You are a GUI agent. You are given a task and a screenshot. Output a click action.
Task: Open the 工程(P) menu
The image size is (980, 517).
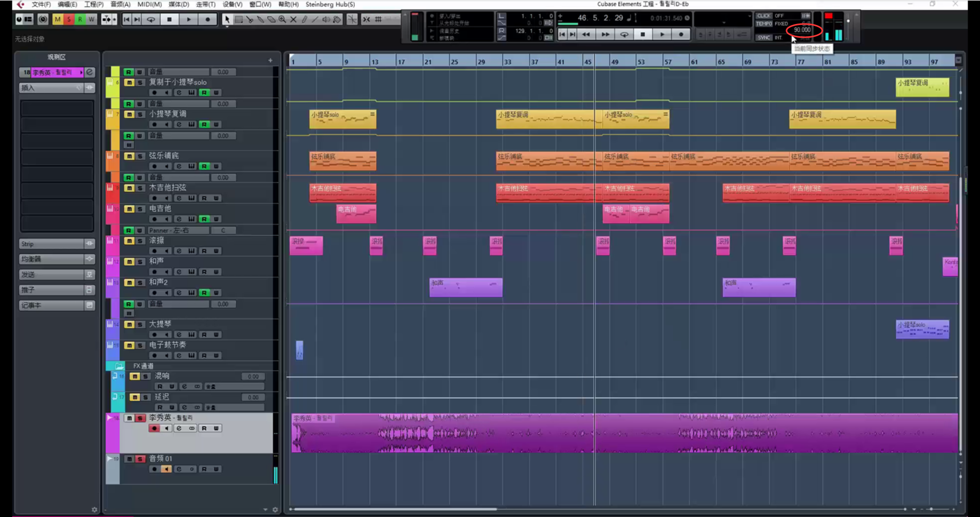point(94,5)
